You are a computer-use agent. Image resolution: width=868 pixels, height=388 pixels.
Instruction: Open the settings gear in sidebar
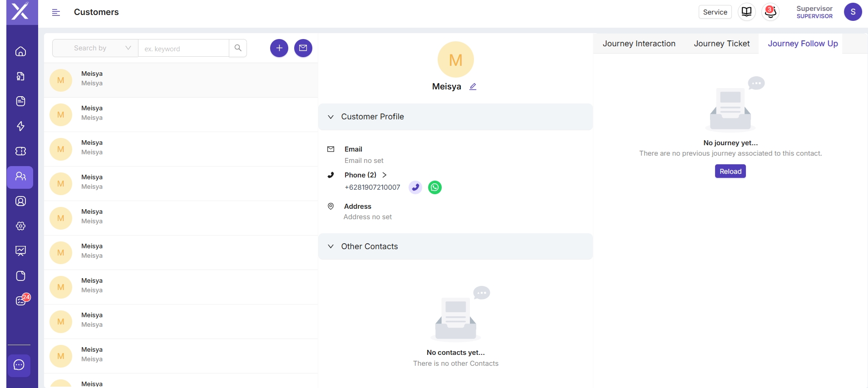point(20,226)
